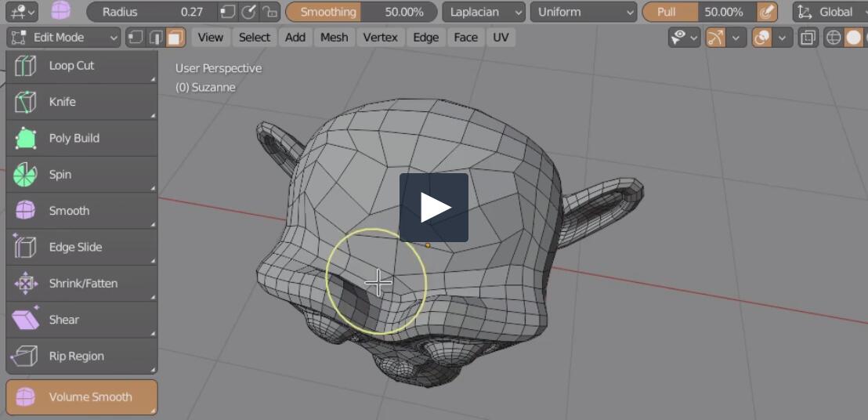This screenshot has width=868, height=420.
Task: Open the editor type selector
Action: (22, 12)
